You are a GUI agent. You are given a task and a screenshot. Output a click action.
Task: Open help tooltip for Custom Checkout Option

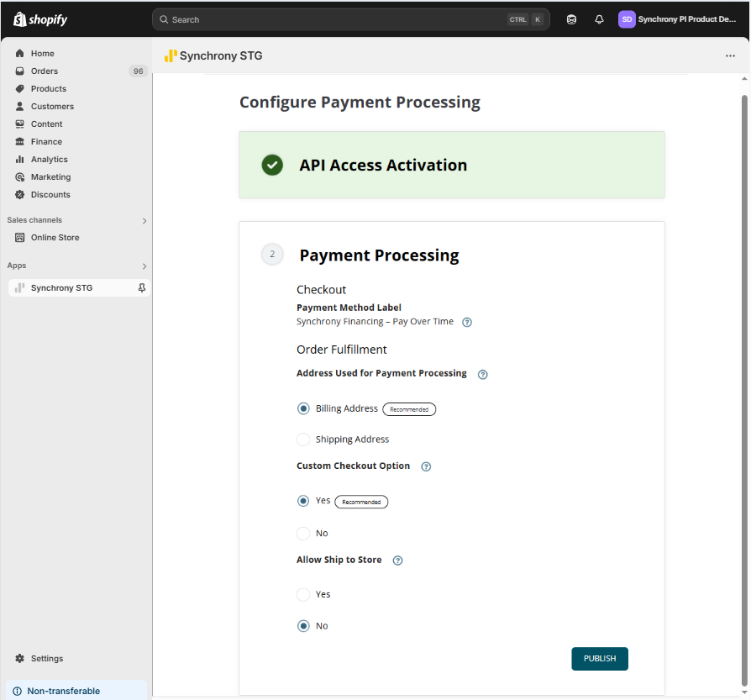pos(426,466)
